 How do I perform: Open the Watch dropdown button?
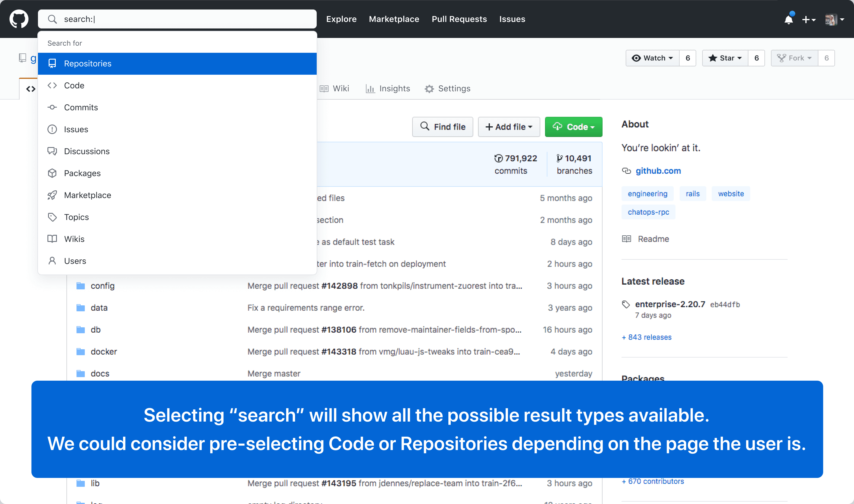click(652, 58)
